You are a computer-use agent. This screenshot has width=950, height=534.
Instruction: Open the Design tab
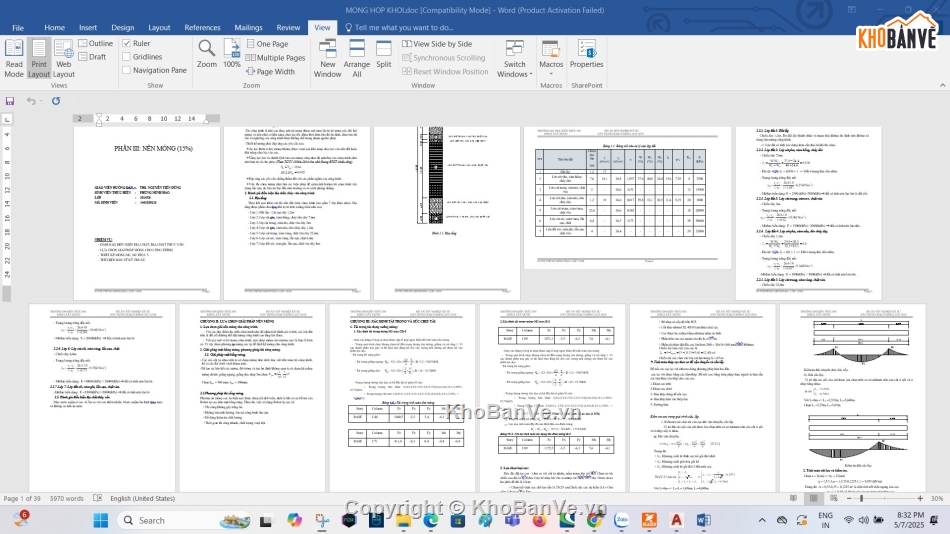click(x=122, y=27)
